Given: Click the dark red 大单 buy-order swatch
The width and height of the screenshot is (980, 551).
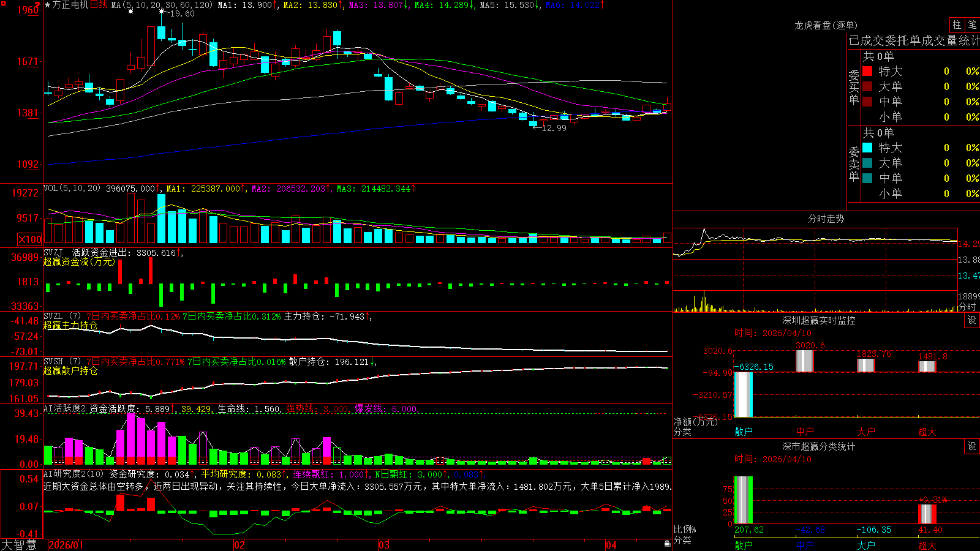Looking at the screenshot, I should (867, 86).
